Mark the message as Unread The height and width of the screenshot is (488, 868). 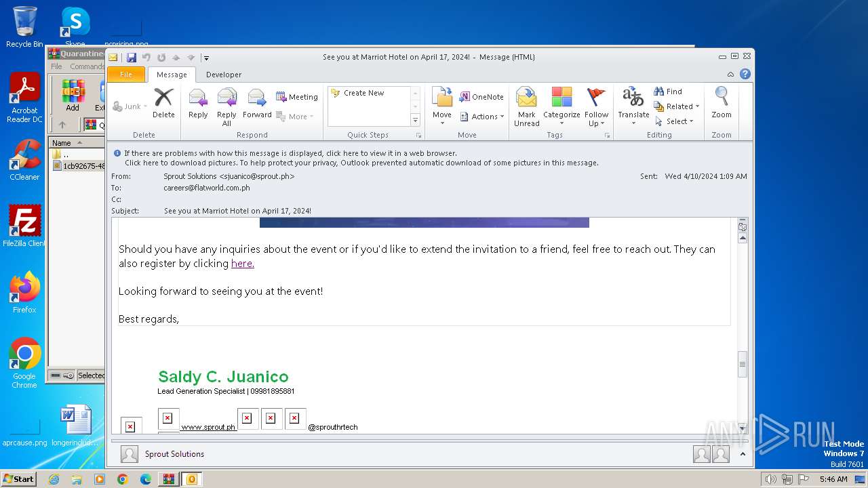click(x=527, y=107)
